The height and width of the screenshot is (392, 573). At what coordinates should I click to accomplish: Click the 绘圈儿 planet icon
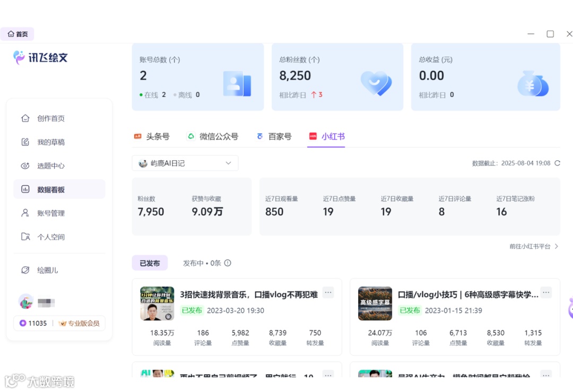point(25,271)
